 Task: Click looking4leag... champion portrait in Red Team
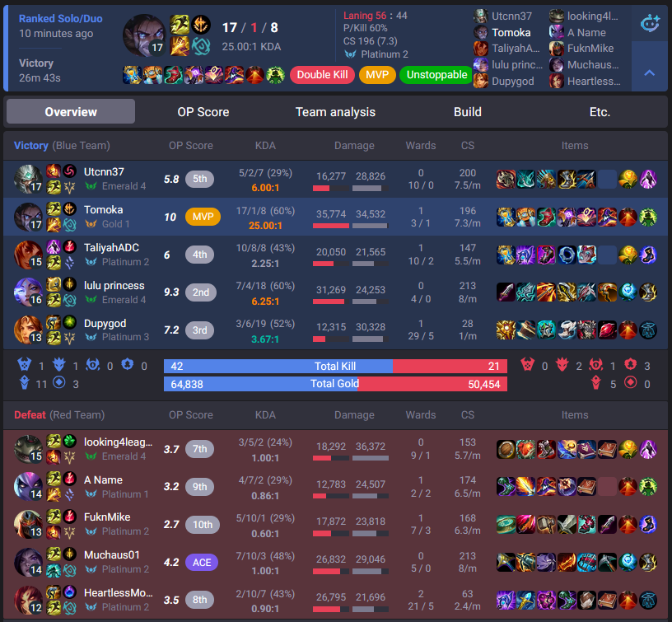pos(28,449)
